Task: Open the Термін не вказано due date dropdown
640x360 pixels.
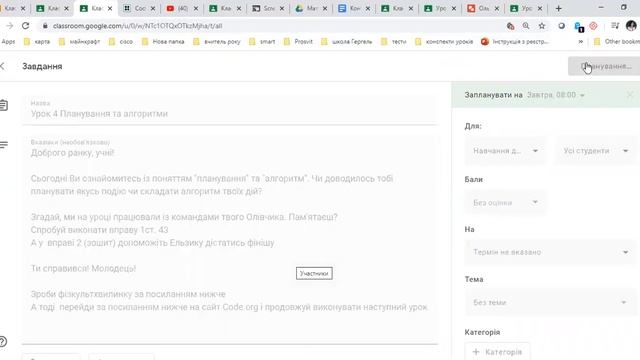Action: point(550,252)
